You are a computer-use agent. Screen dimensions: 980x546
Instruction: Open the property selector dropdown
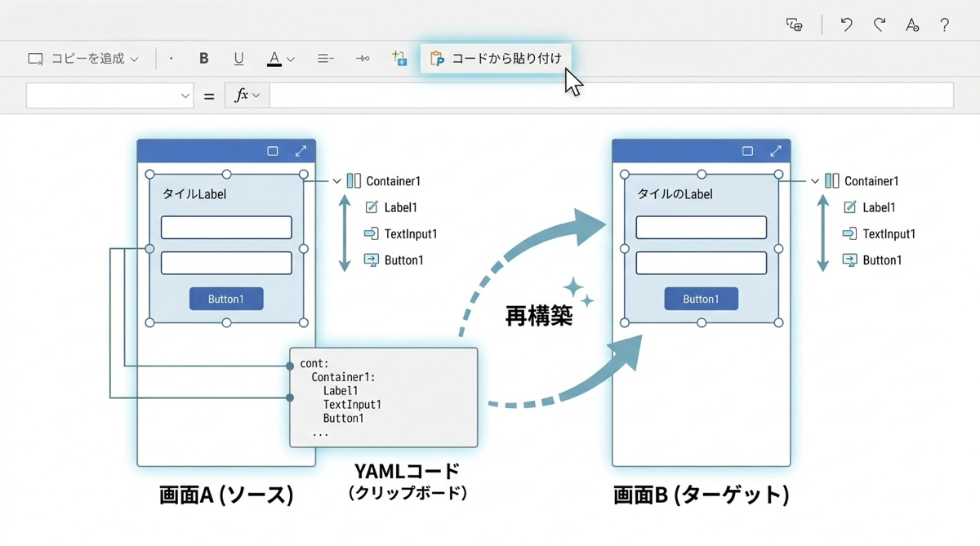point(110,95)
